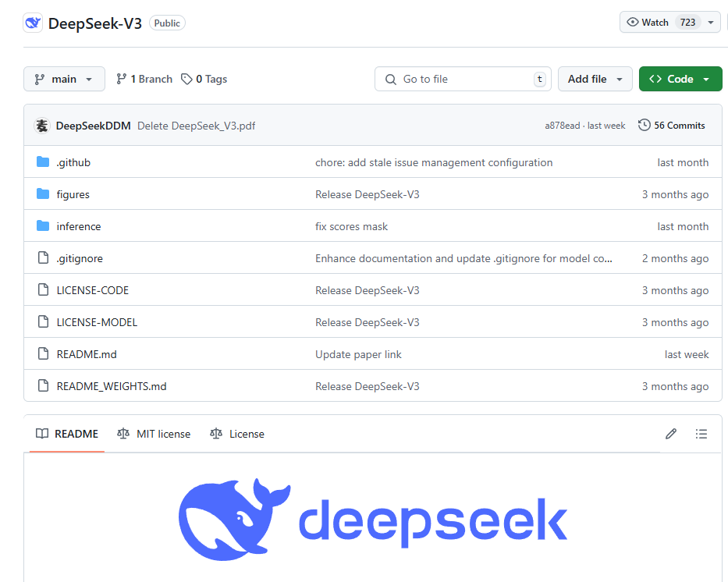Image resolution: width=728 pixels, height=582 pixels.
Task: Click the book icon on README tab
Action: point(42,434)
